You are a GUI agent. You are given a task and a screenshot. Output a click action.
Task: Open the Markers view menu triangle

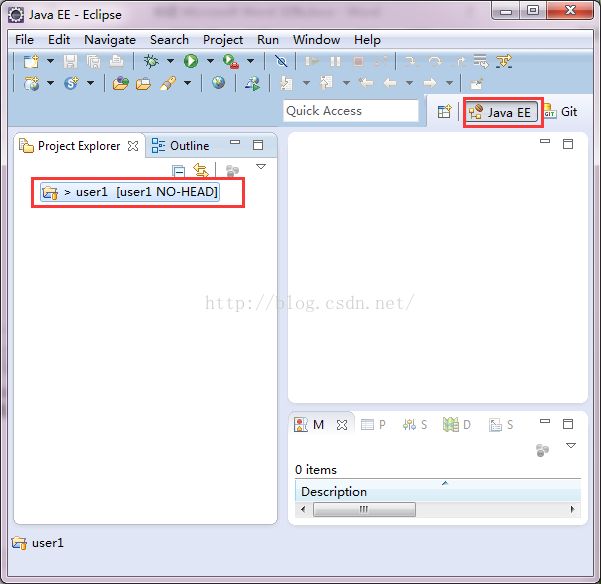point(571,446)
